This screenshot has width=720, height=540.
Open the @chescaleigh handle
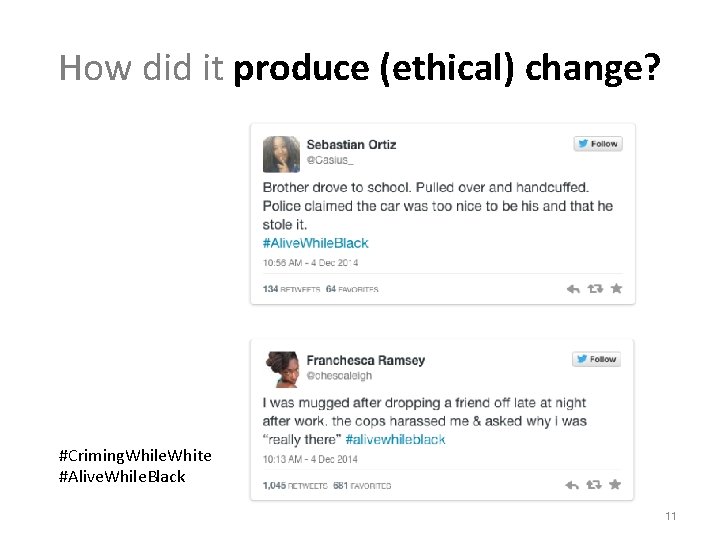[339, 376]
